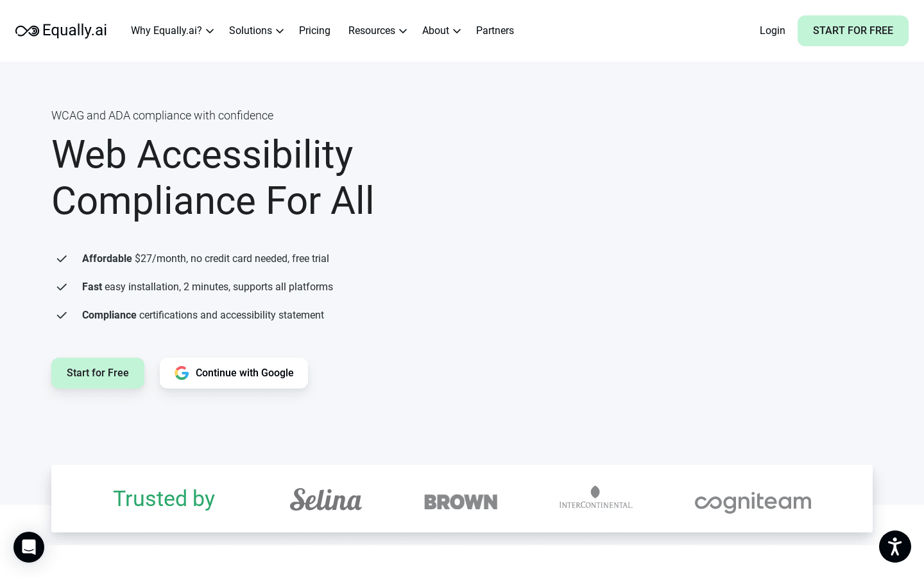Click the Selina logo in Trusted by section
This screenshot has height=578, width=924.
coord(326,499)
